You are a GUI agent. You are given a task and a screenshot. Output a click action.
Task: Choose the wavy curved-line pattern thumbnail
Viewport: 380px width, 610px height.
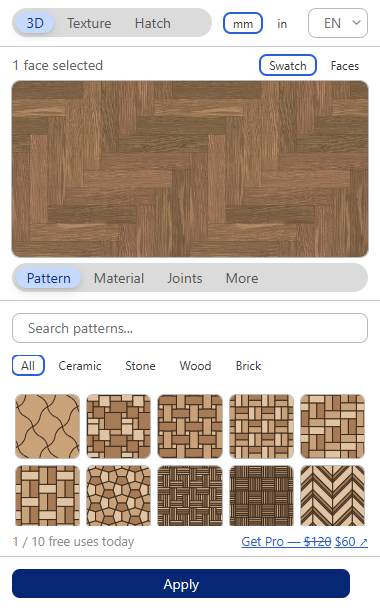(x=47, y=426)
